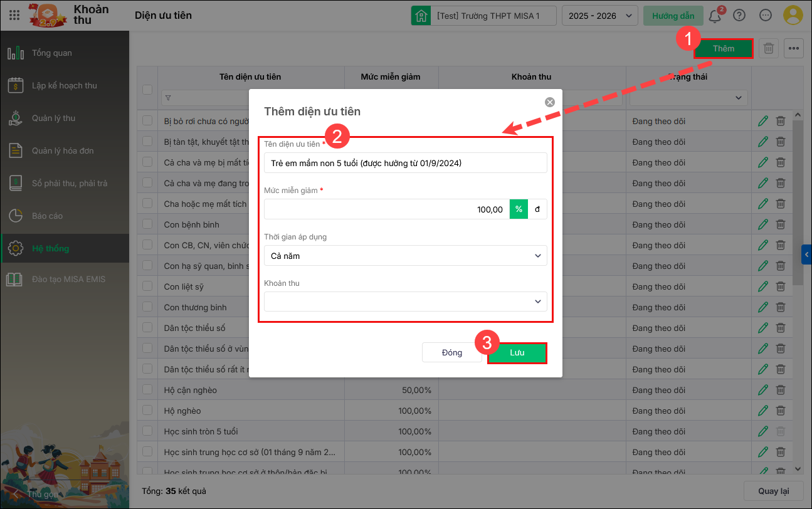Tick the Hộ nghèo row checkbox
812x509 pixels.
tap(147, 411)
